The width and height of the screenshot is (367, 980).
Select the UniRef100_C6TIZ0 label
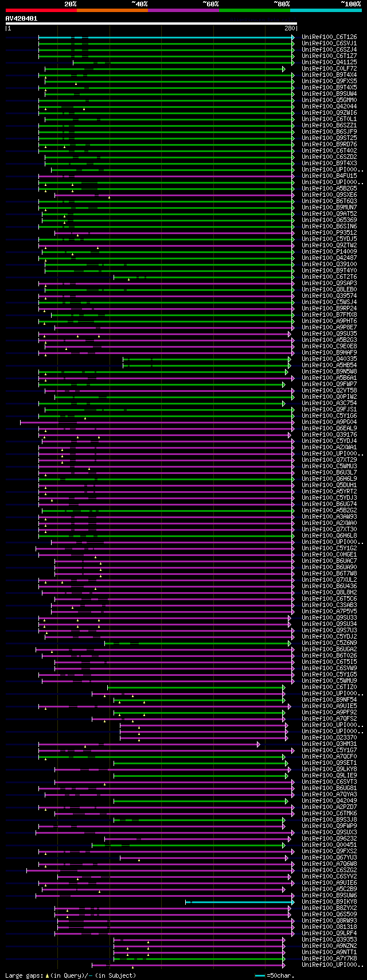click(x=329, y=687)
